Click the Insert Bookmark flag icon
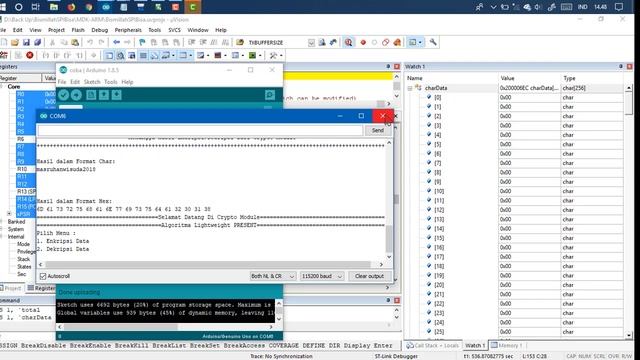Image resolution: width=640 pixels, height=360 pixels. tap(142, 42)
